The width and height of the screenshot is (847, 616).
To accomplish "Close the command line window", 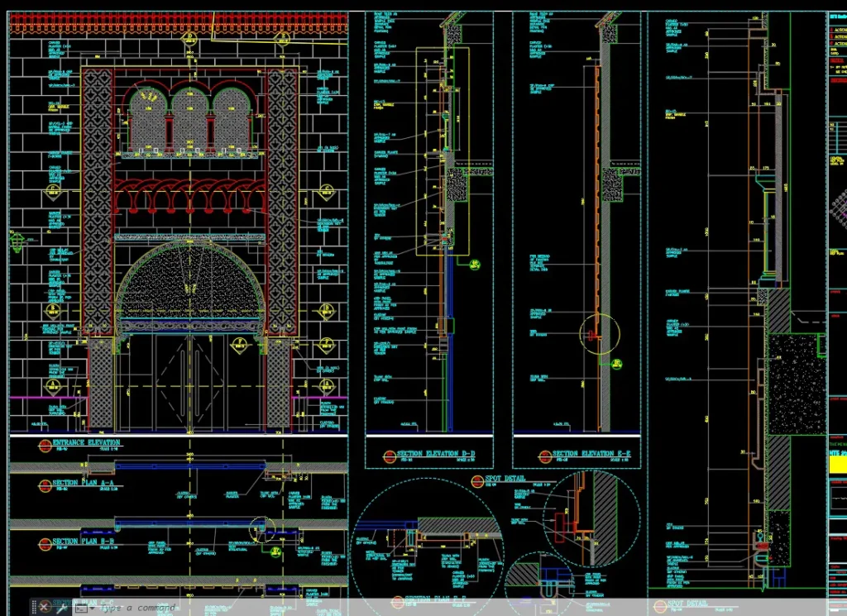I will 45,607.
